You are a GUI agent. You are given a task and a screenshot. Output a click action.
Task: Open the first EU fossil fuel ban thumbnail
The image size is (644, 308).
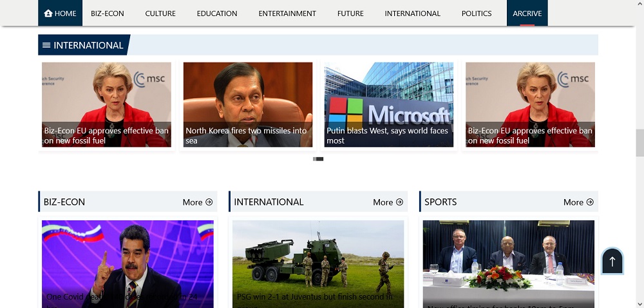click(106, 105)
